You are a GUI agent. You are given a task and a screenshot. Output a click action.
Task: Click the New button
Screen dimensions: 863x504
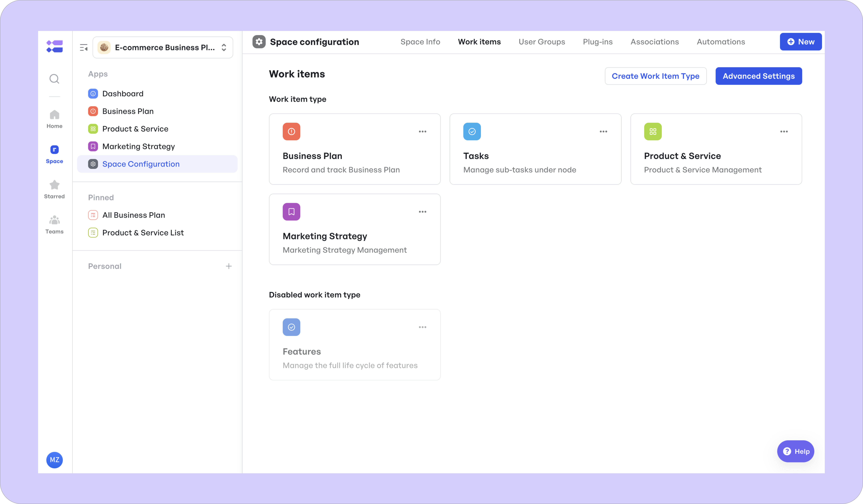801,42
